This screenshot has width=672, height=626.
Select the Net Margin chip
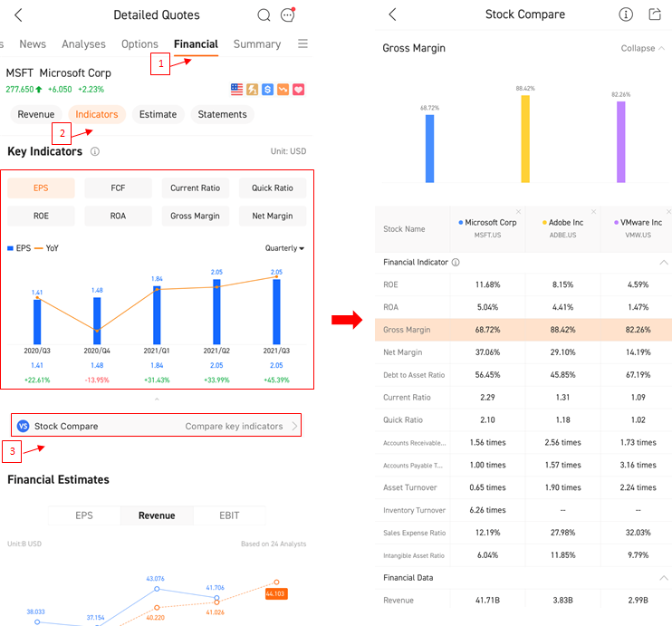273,216
